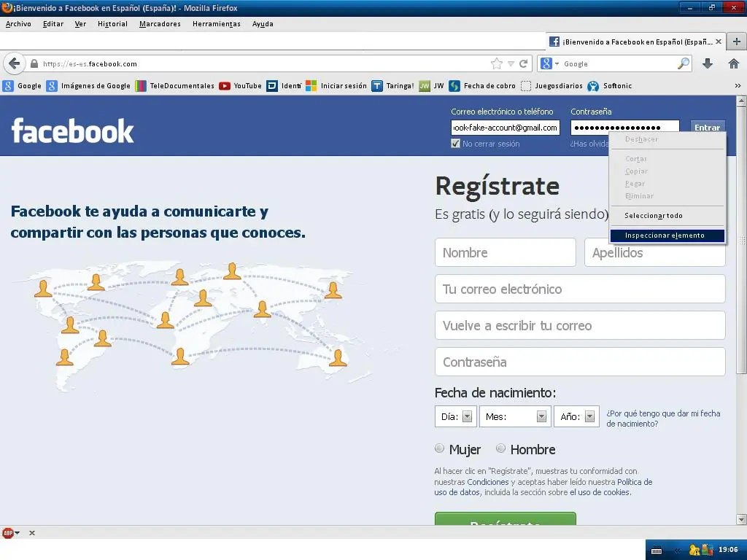The image size is (747, 560).
Task: Click the page scrollbar down arrow
Action: tap(741, 519)
